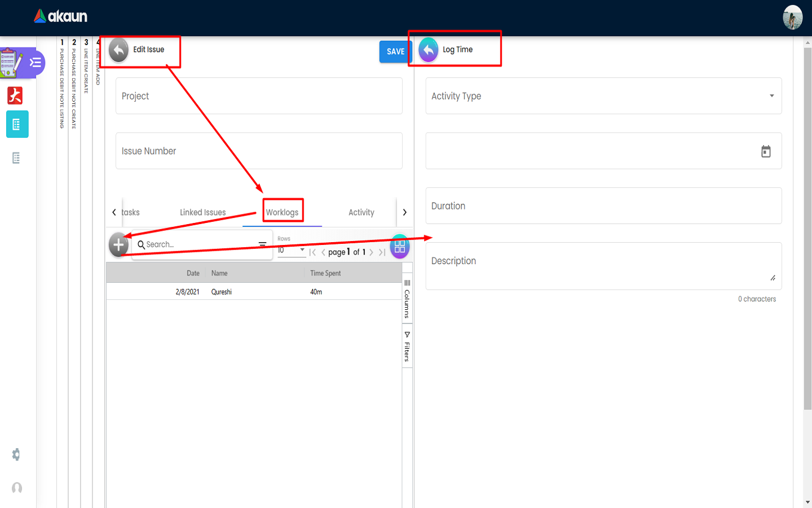Open the settings gear in sidebar
Screen dimensions: 812x508
coord(16,454)
